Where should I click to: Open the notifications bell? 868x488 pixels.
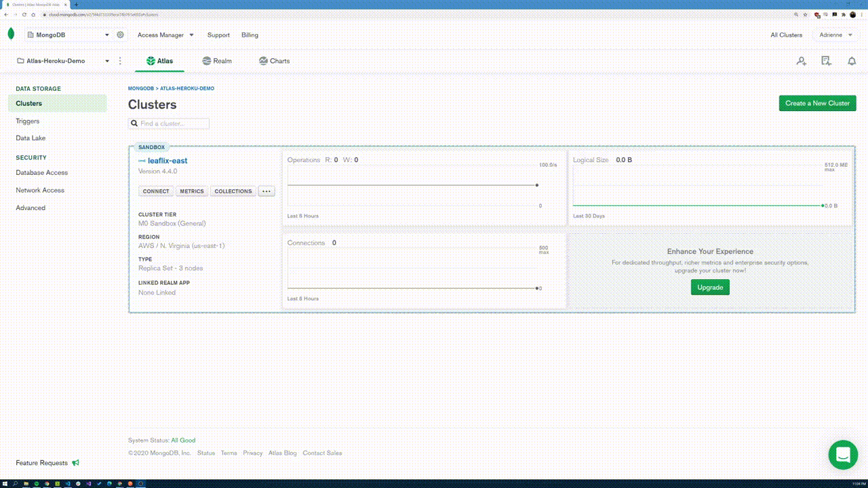[x=852, y=61]
